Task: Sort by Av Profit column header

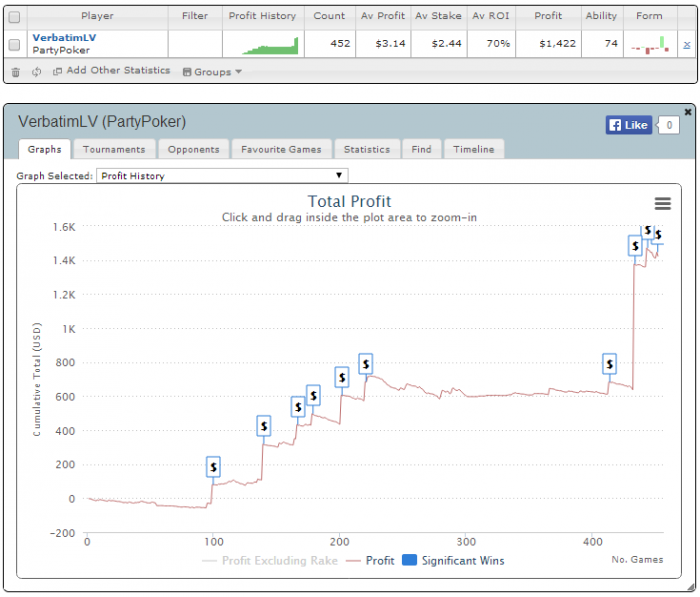Action: pyautogui.click(x=383, y=16)
